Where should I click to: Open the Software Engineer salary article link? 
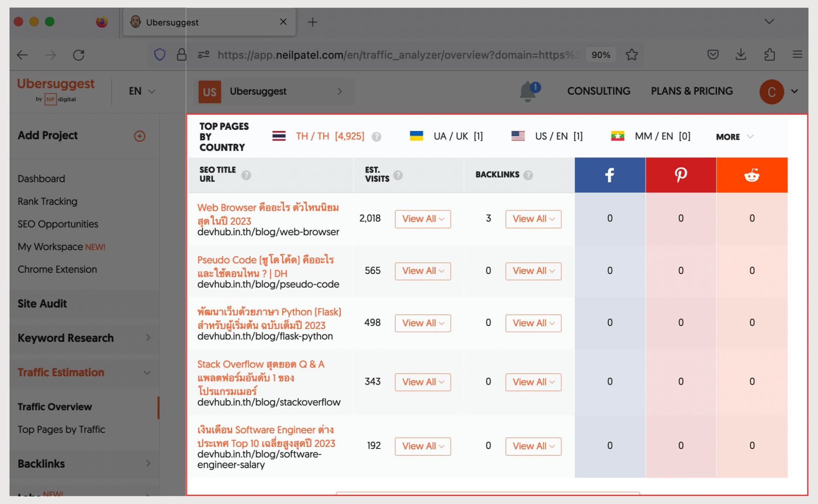click(266, 437)
